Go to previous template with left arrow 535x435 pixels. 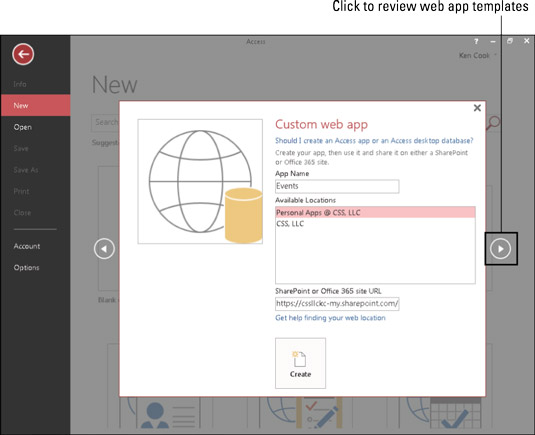pos(104,249)
